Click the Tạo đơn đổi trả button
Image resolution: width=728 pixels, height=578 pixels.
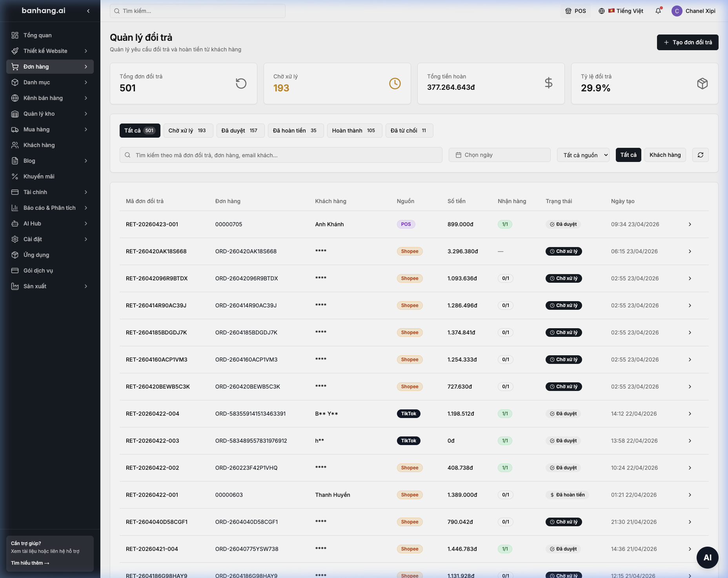tap(688, 42)
